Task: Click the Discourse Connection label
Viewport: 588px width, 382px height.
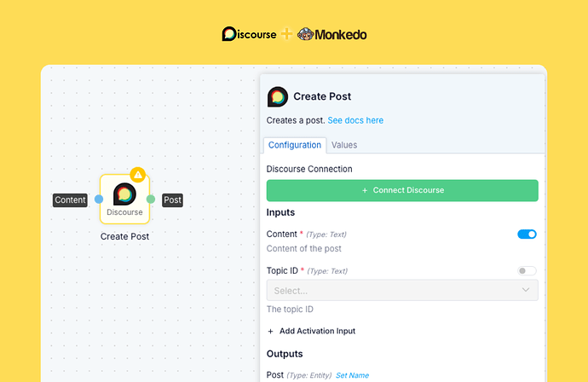Action: (309, 169)
